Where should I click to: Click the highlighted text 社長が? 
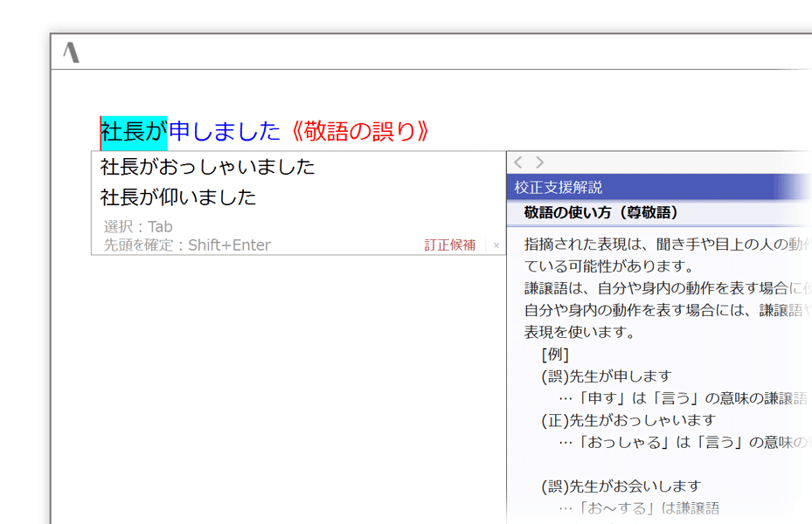point(133,132)
